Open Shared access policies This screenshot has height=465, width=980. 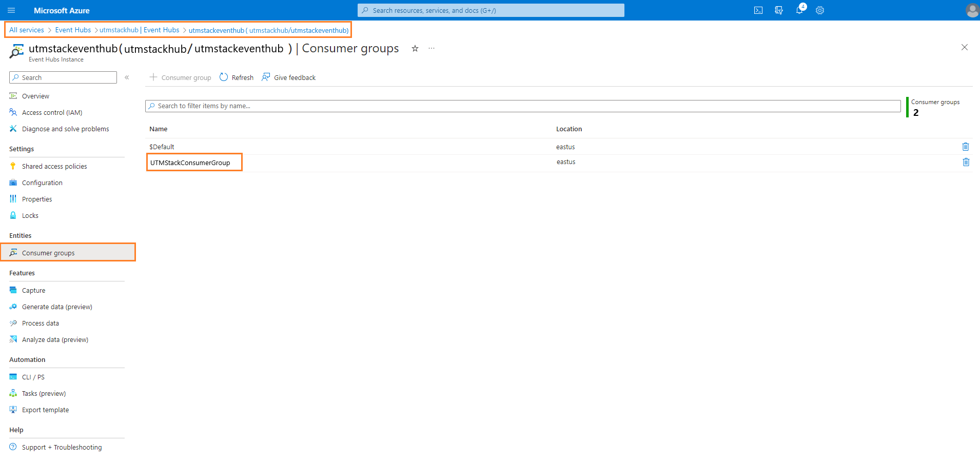[x=54, y=166]
